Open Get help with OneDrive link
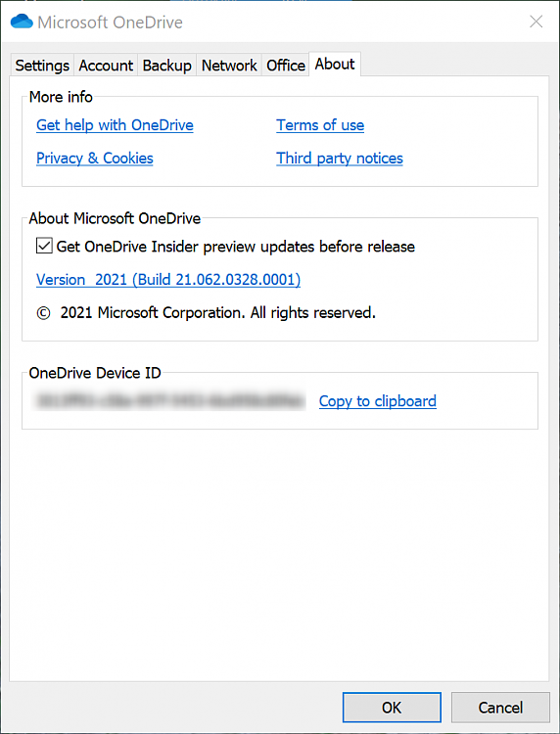 (115, 125)
